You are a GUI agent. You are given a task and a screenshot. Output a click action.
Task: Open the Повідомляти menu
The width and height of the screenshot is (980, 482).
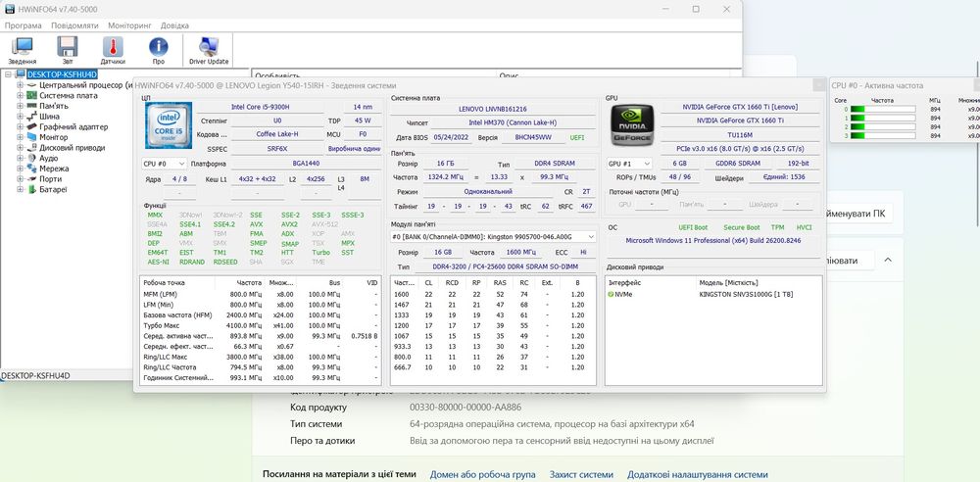point(75,25)
